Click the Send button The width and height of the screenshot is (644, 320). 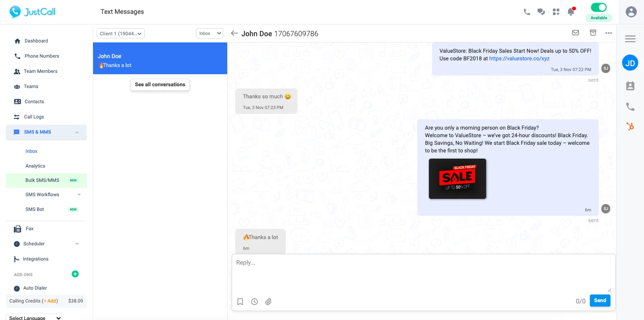coord(600,300)
